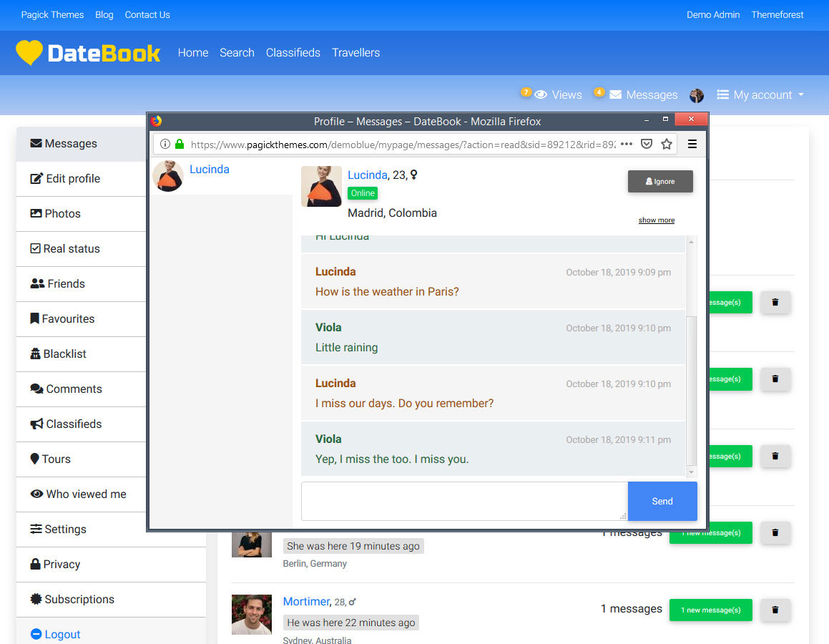Send the chat message
Image resolution: width=829 pixels, height=644 pixels.
[662, 501]
